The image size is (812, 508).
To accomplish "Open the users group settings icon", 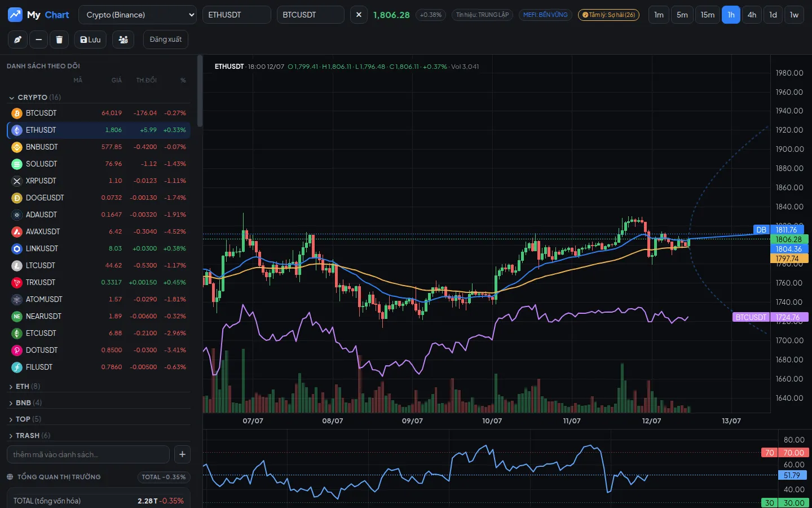I will 123,40.
